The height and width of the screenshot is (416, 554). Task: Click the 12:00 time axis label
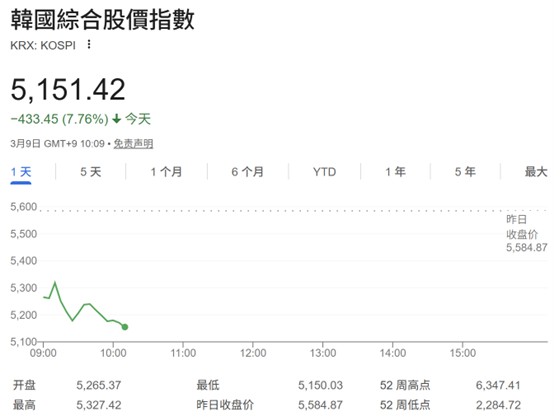coord(253,353)
